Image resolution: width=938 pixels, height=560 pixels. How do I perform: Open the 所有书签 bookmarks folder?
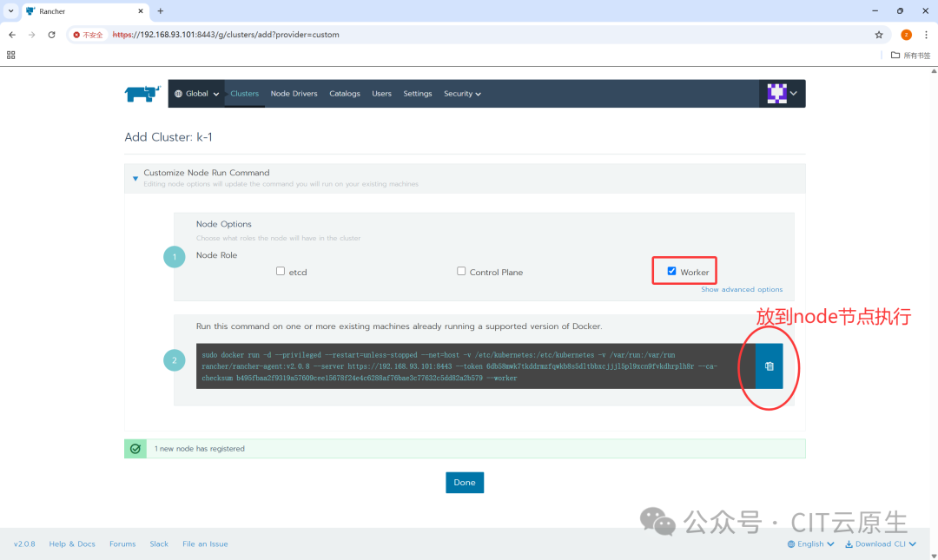(910, 55)
